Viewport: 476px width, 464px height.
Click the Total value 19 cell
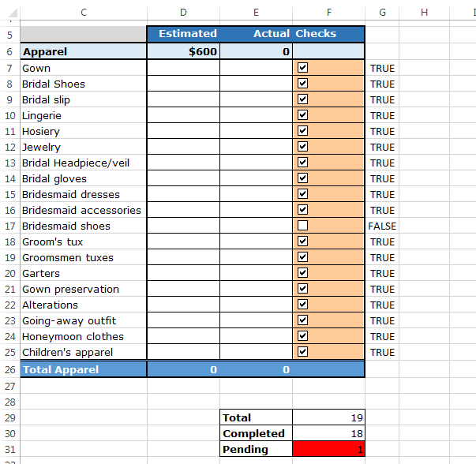(x=328, y=417)
